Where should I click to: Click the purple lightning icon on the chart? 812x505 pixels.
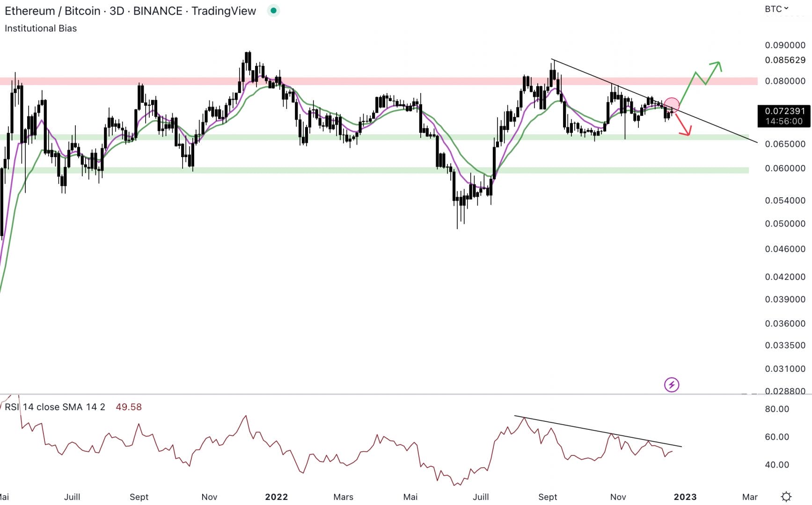[671, 384]
